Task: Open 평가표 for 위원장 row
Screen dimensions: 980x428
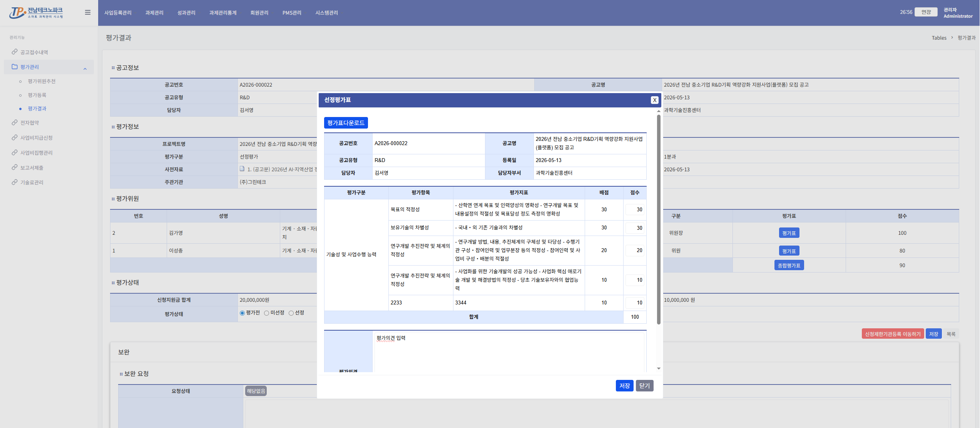Action: click(789, 233)
